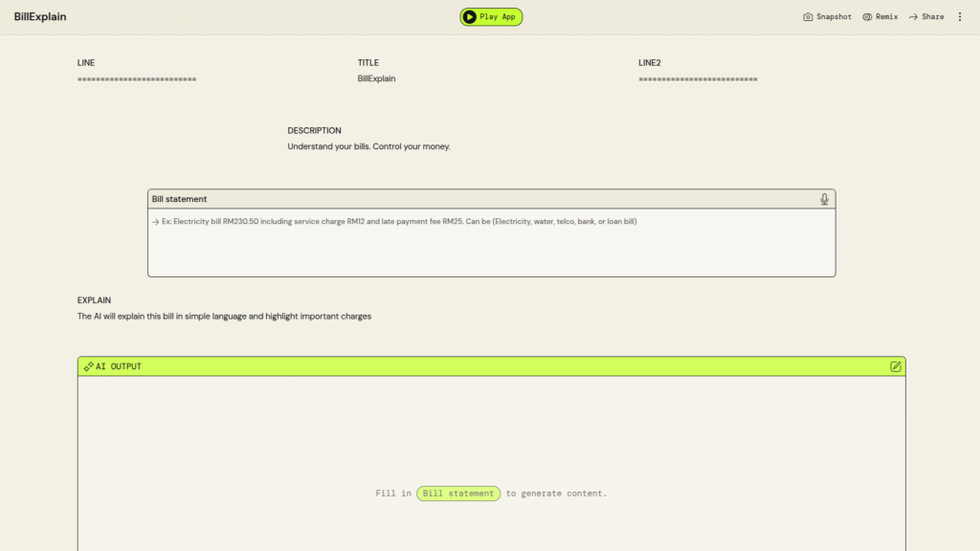Screen dimensions: 980x551
Task: Click the DESCRIPTION heading label
Action: coord(314,131)
